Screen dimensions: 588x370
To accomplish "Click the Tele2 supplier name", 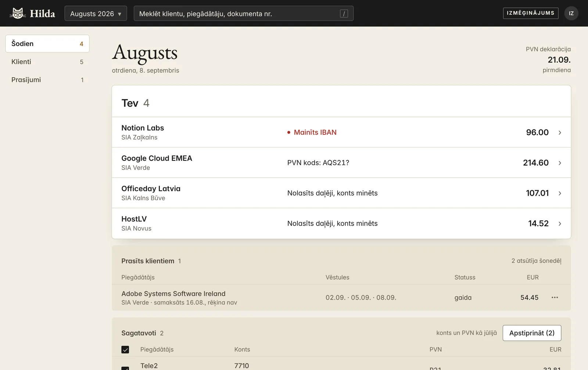I will click(149, 366).
